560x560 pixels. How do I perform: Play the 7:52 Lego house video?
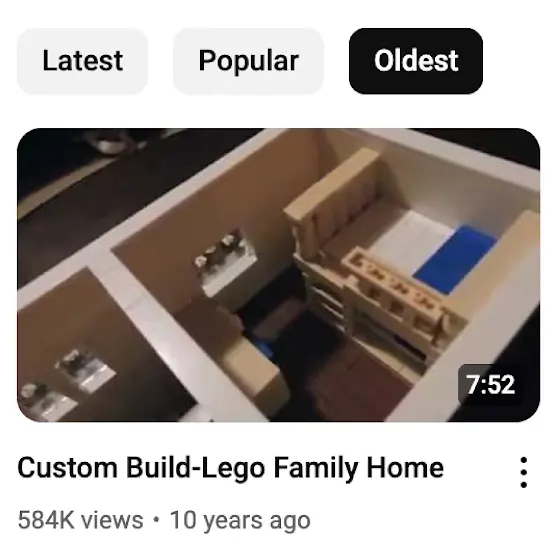[x=279, y=275]
